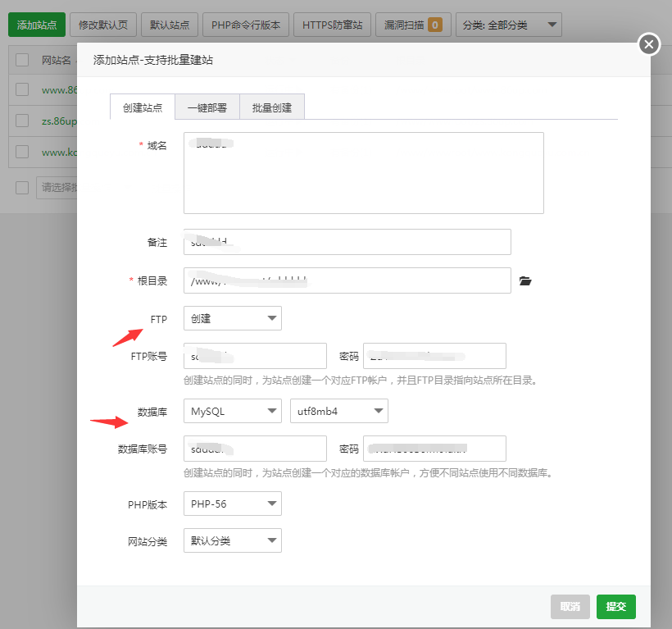Viewport: 672px width, 629px height.
Task: Open the FTP 创建 dropdown
Action: (233, 318)
